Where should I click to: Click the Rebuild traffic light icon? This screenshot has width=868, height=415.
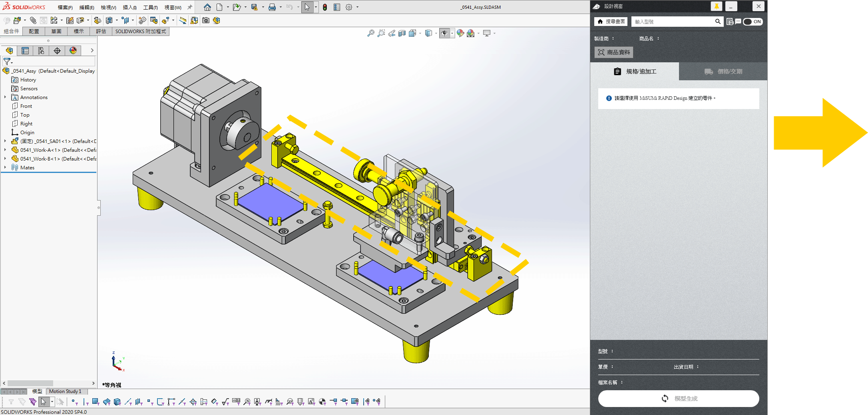click(325, 7)
